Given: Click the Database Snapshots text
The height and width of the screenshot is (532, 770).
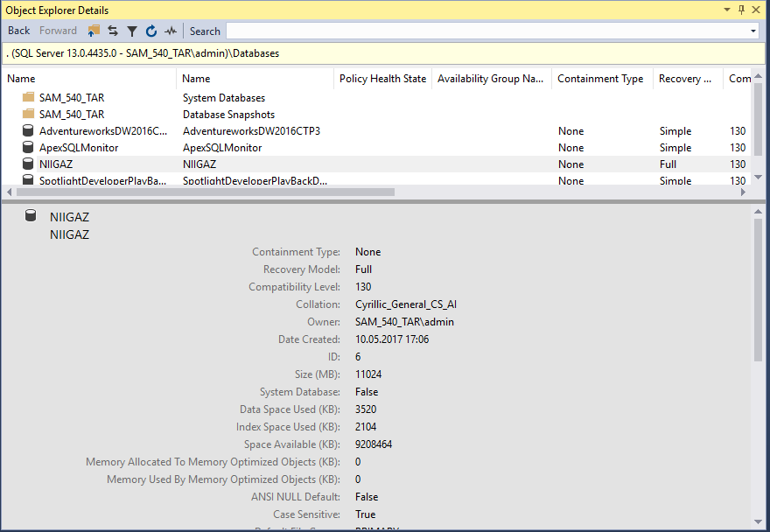Looking at the screenshot, I should pyautogui.click(x=229, y=115).
